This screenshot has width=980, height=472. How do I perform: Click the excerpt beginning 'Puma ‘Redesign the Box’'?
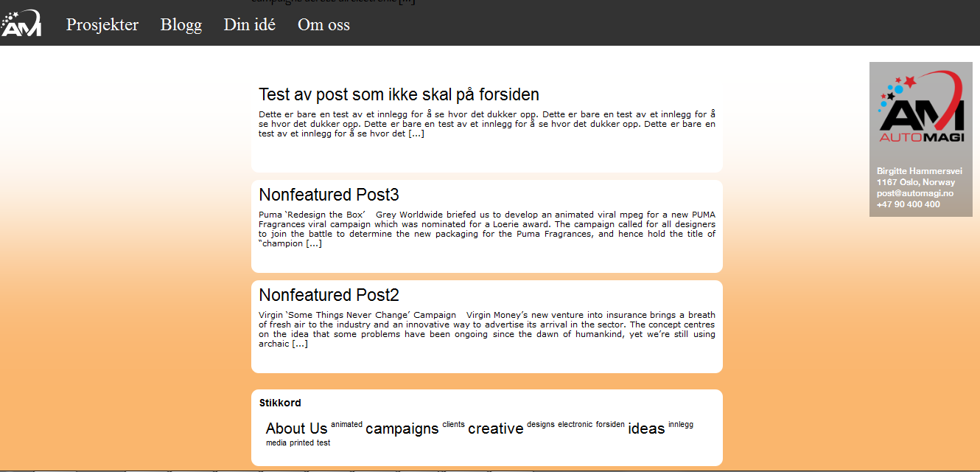(x=487, y=229)
